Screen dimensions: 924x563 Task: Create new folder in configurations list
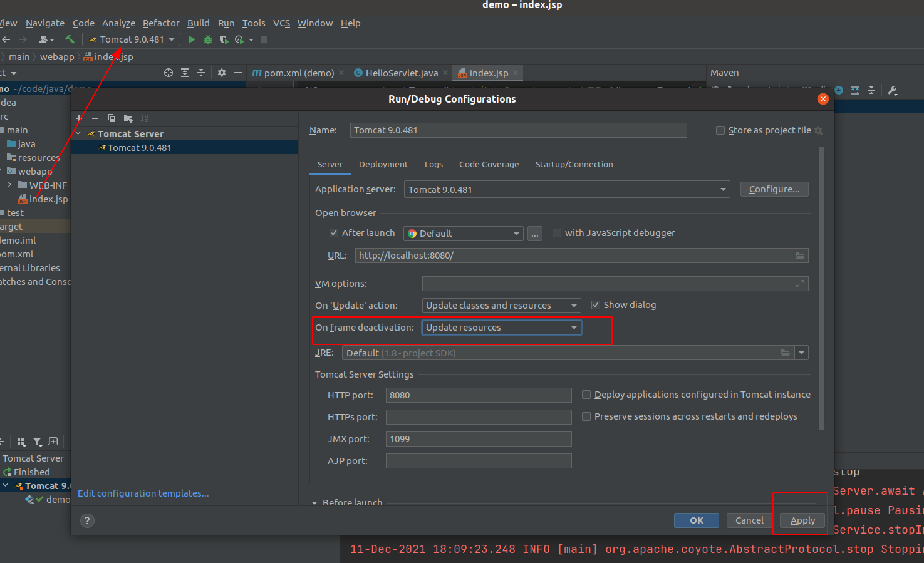pyautogui.click(x=128, y=118)
